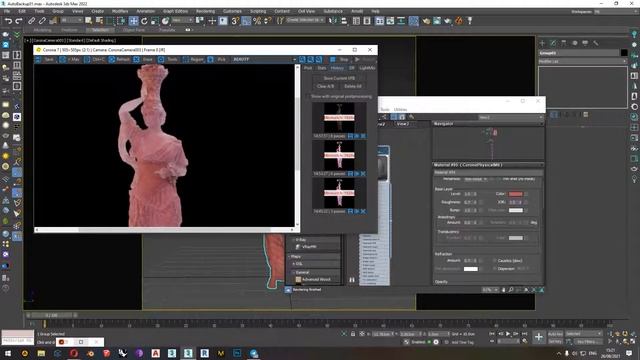Image resolution: width=640 pixels, height=360 pixels.
Task: Toggle the Percent Snap icon
Action: [x=257, y=21]
